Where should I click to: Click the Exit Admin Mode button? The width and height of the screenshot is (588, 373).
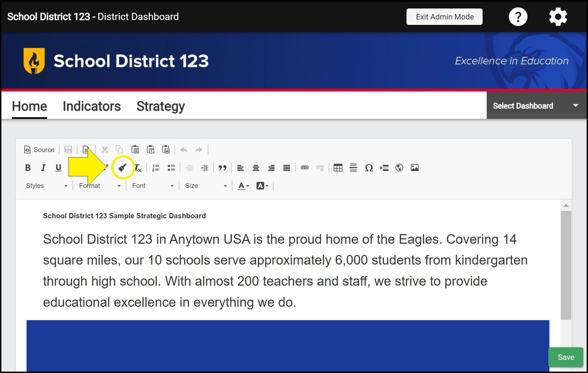click(444, 17)
